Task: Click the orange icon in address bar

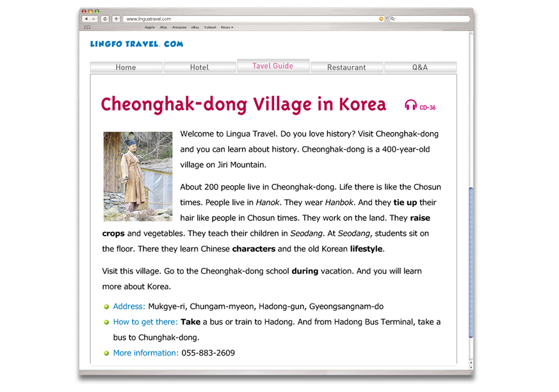Action: (x=381, y=19)
